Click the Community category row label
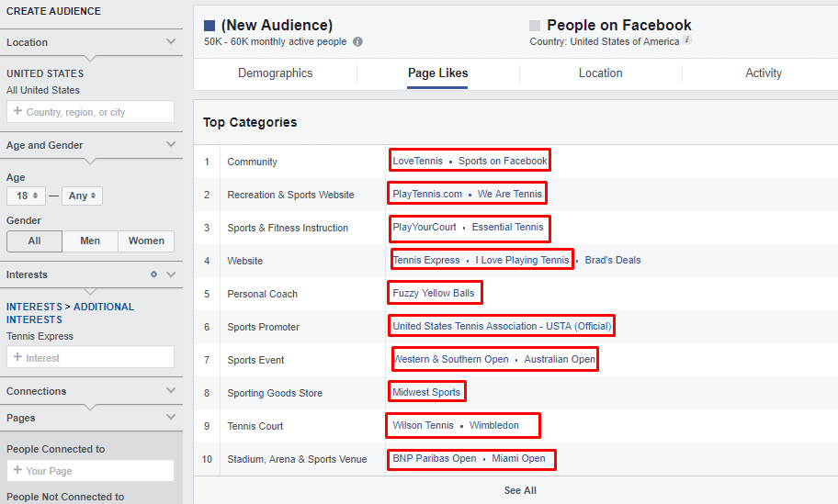Image resolution: width=838 pixels, height=504 pixels. (x=252, y=162)
